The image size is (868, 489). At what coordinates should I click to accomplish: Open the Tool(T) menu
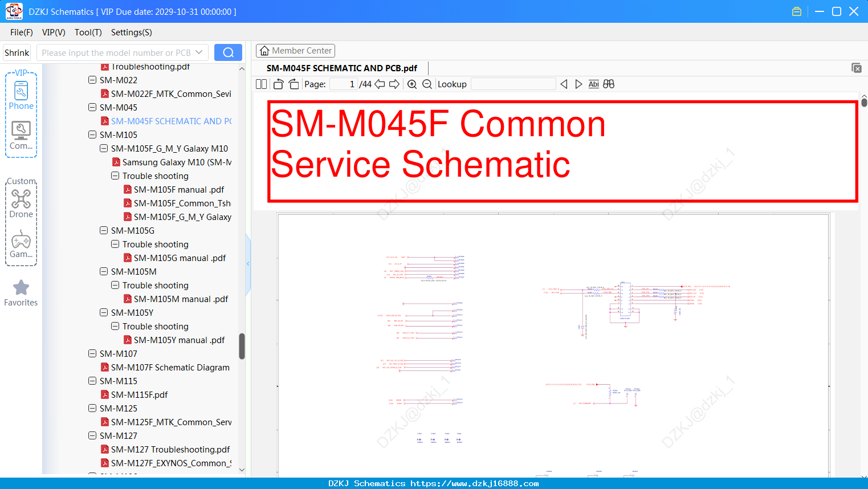coord(88,32)
